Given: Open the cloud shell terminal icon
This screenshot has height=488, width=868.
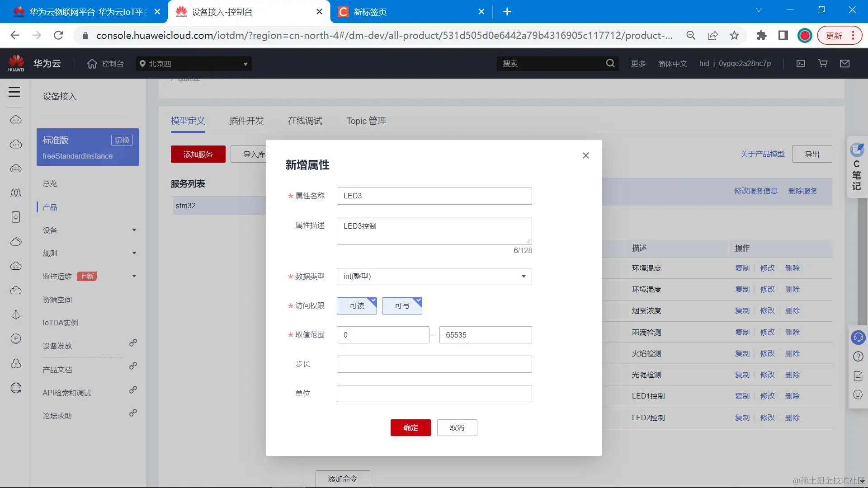Looking at the screenshot, I should point(801,64).
